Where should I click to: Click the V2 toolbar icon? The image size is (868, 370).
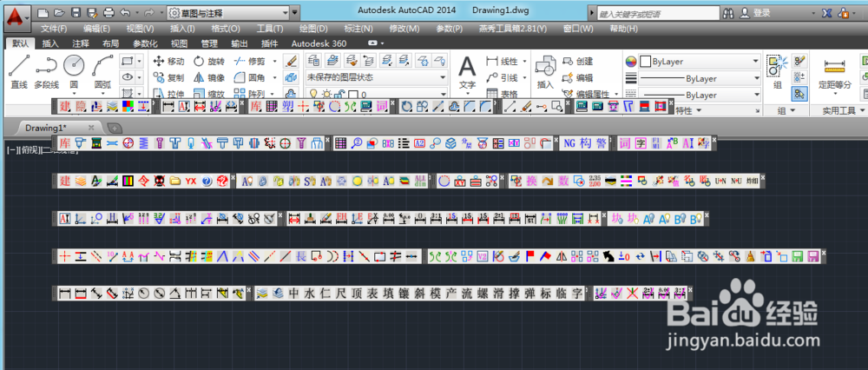482,256
